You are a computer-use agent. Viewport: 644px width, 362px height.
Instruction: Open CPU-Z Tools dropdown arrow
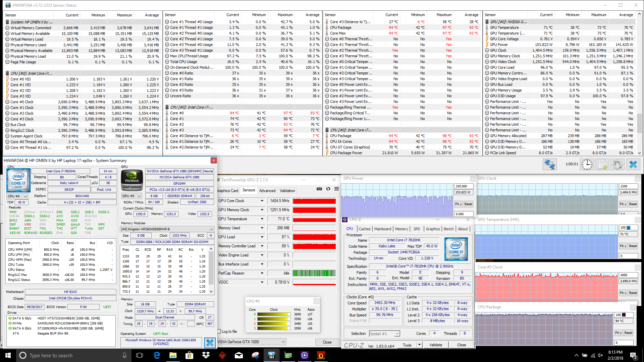pyautogui.click(x=419, y=345)
